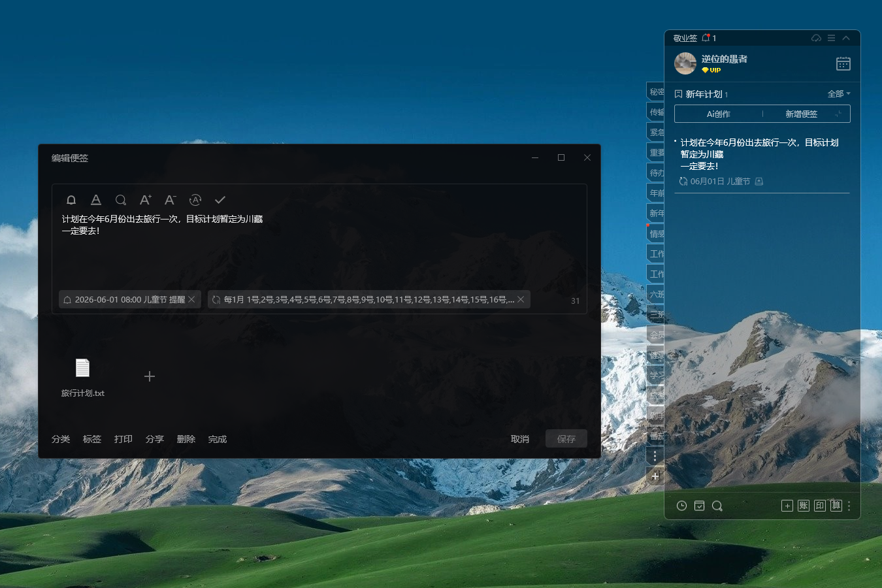882x588 pixels.
Task: Toggle the checkmark done icon in editor toolbar
Action: click(x=220, y=200)
